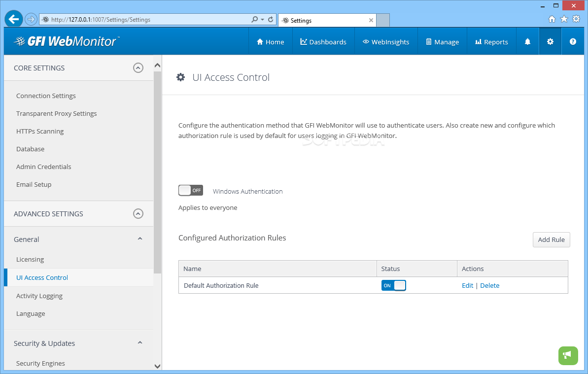The image size is (588, 374).
Task: Click the Add Rule button
Action: (x=551, y=239)
